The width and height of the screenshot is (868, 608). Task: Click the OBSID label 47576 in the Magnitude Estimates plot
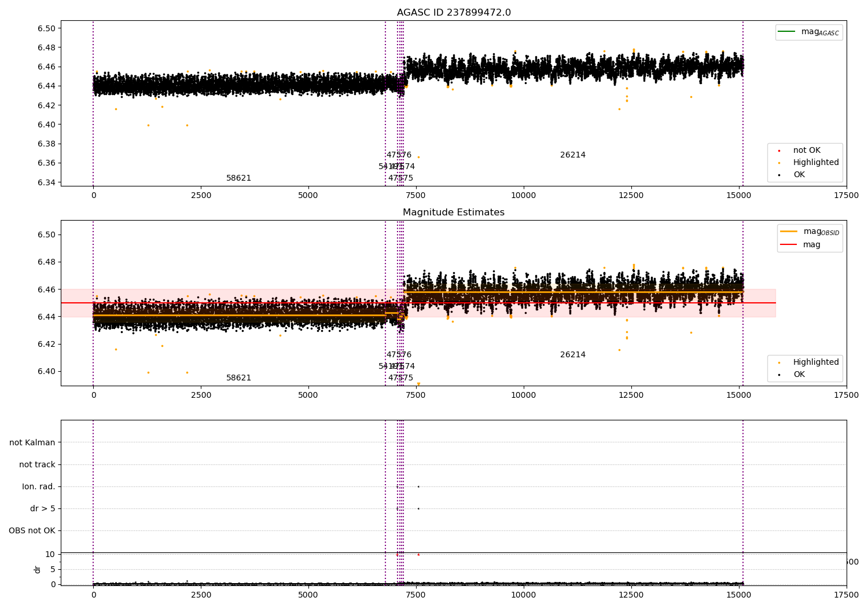click(399, 355)
